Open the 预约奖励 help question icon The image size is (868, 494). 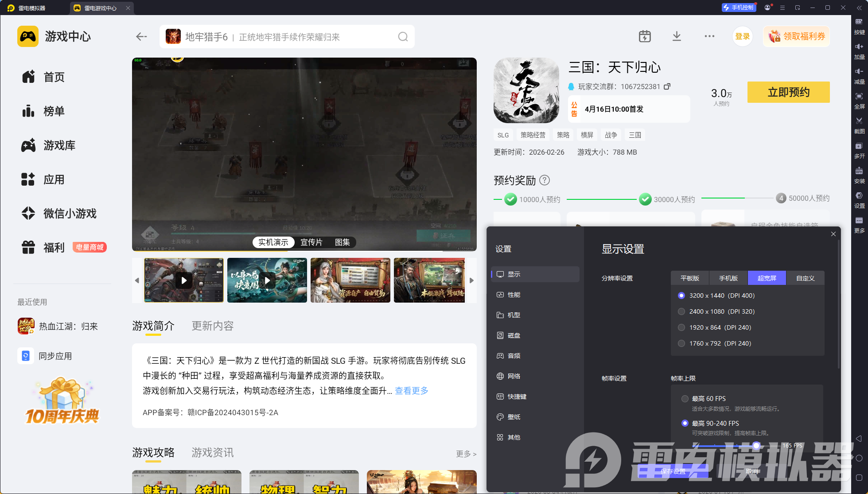click(545, 180)
